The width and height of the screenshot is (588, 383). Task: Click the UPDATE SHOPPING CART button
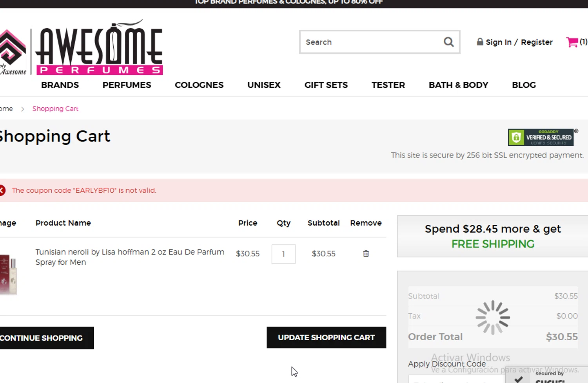(x=326, y=338)
